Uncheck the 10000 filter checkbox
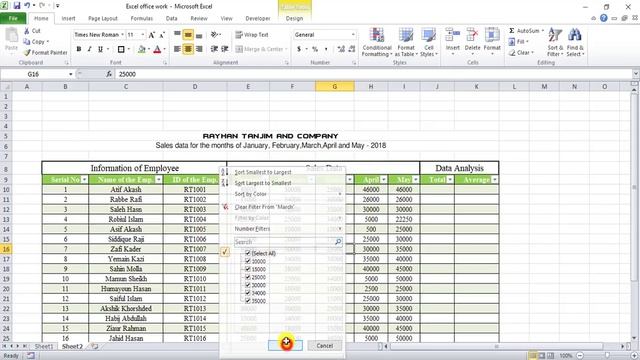The image size is (640, 360). tap(248, 261)
